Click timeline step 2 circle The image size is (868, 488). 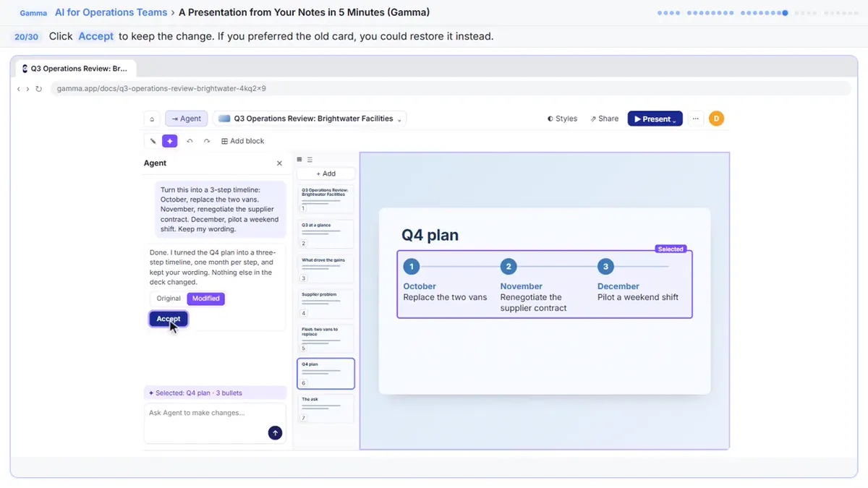pyautogui.click(x=509, y=267)
